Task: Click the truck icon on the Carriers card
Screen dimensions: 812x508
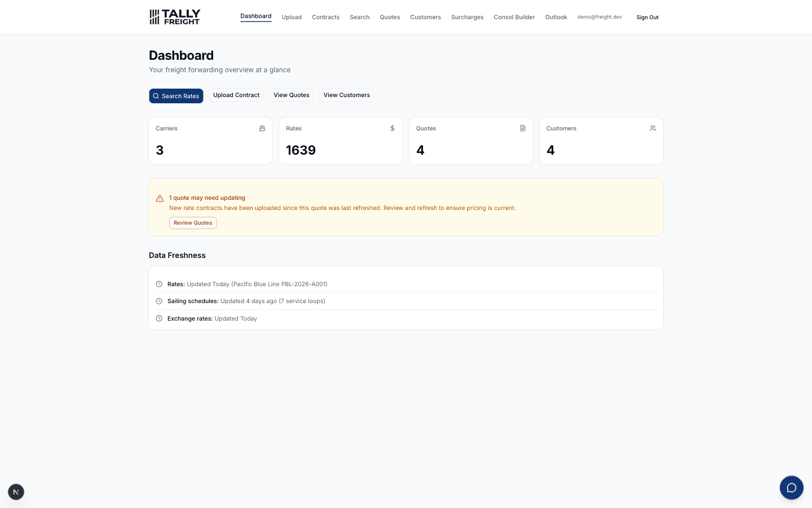Action: 262,128
